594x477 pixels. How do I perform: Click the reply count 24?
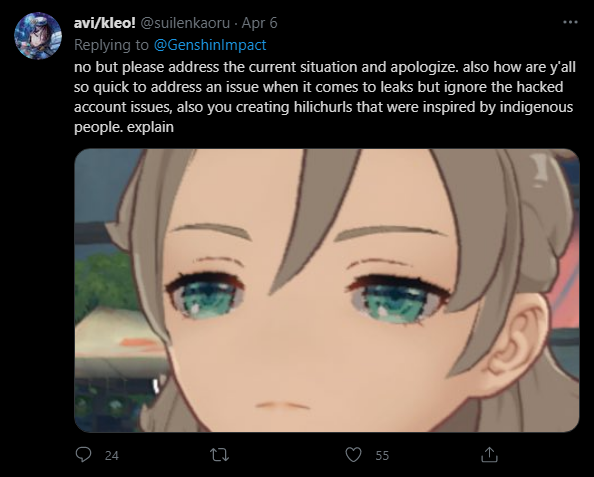112,455
